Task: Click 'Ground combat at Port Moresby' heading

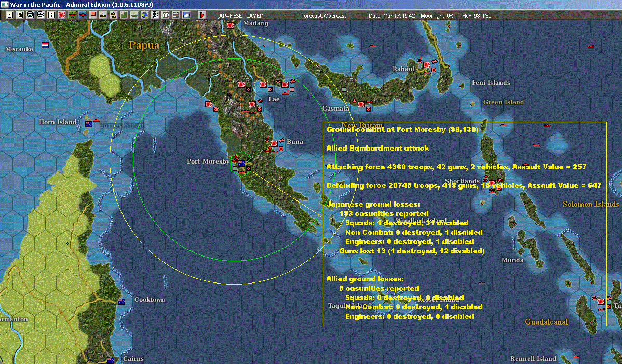Action: (402, 129)
